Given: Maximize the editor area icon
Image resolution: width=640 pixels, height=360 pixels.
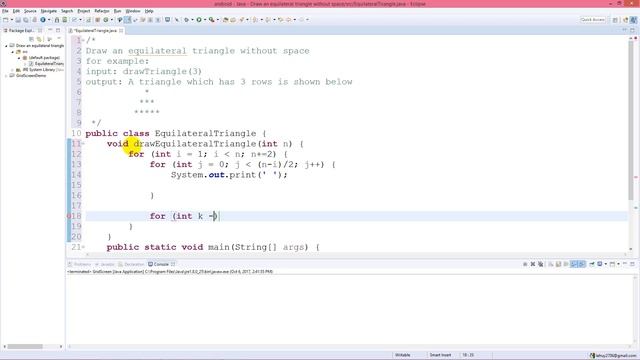Looking at the screenshot, I should pyautogui.click(x=632, y=30).
